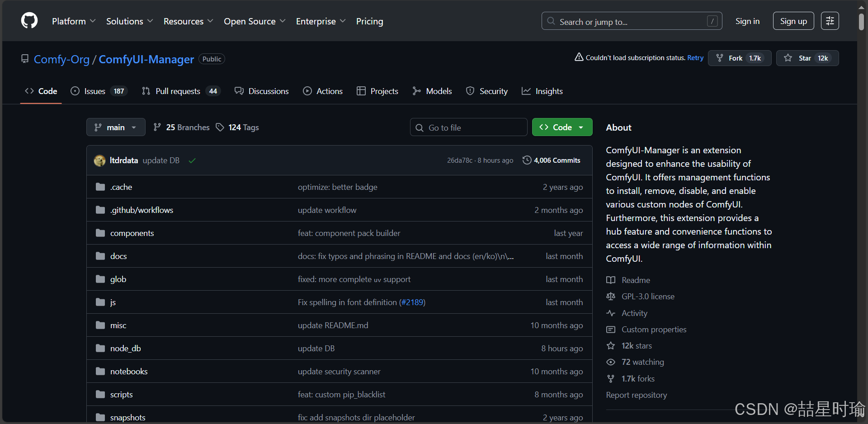Click the Search or jump to field
This screenshot has height=424, width=868.
click(632, 21)
